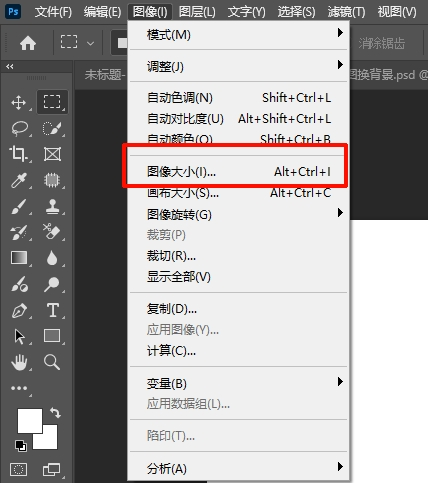Click the foreground color swatch
Image resolution: width=428 pixels, height=483 pixels.
(30, 421)
